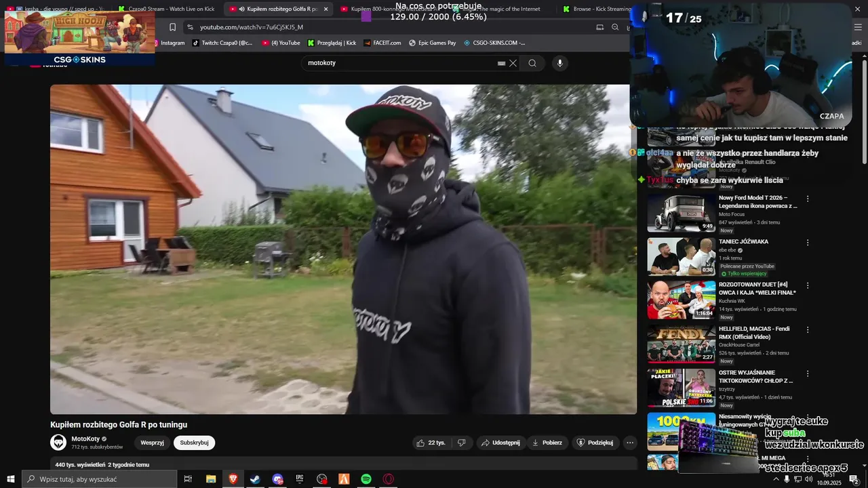Like the video with 22 tys. likes
The width and height of the screenshot is (868, 488).
click(431, 443)
